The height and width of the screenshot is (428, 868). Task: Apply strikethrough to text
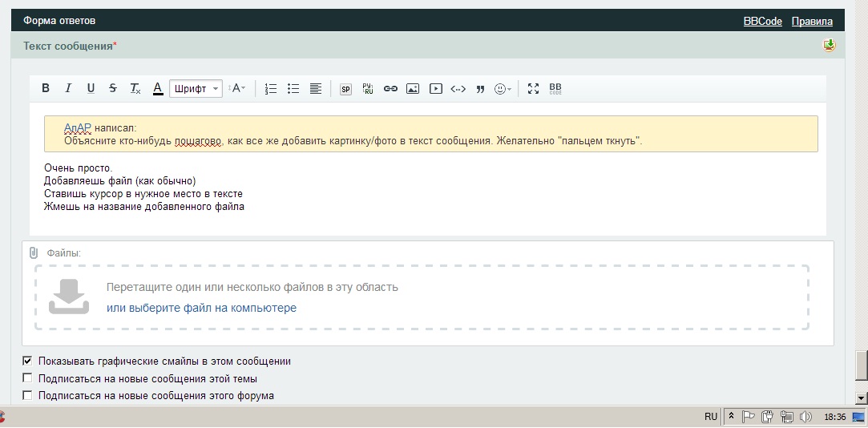click(113, 89)
